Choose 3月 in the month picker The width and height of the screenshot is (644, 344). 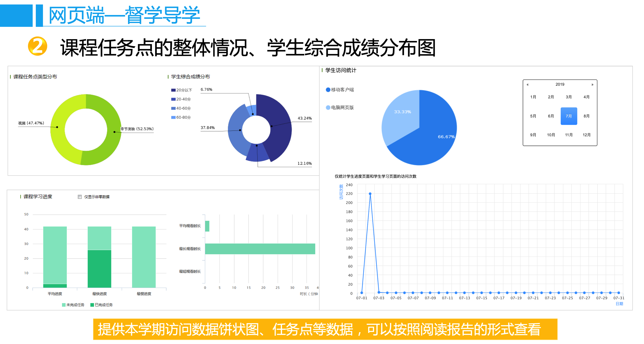569,97
